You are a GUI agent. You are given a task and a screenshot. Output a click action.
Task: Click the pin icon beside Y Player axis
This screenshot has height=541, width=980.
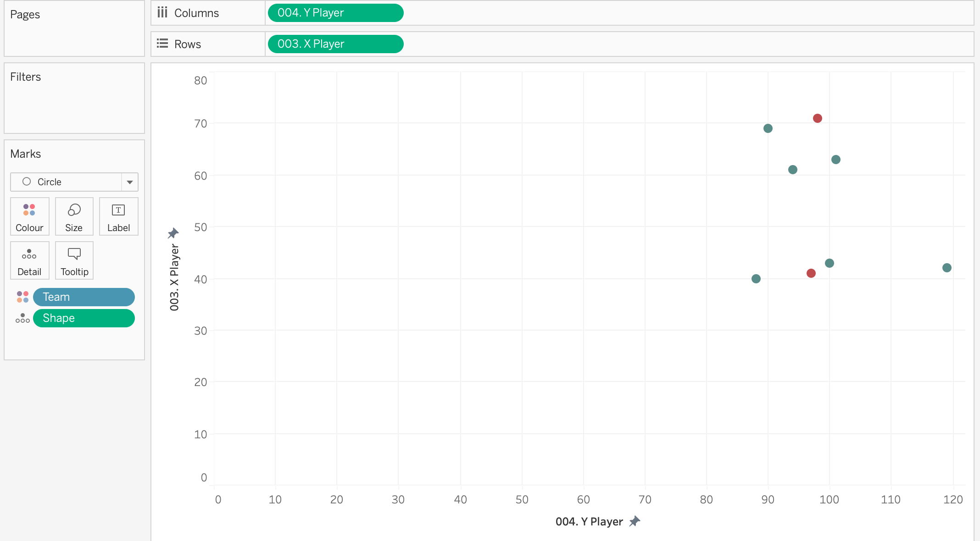[x=635, y=521]
